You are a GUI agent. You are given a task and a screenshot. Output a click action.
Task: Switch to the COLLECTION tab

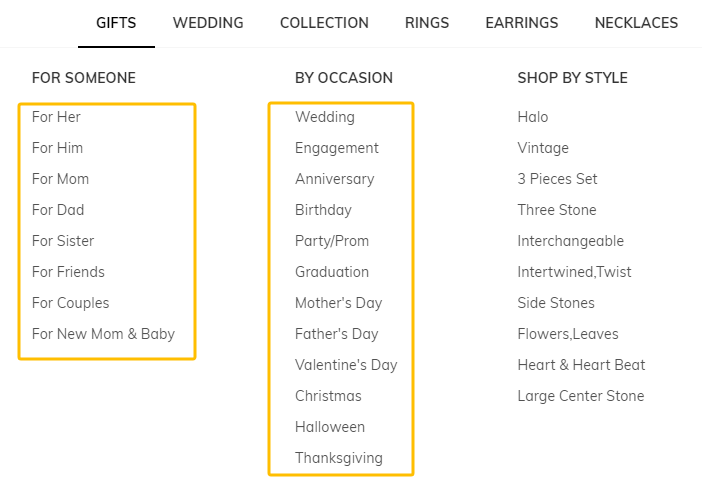324,23
